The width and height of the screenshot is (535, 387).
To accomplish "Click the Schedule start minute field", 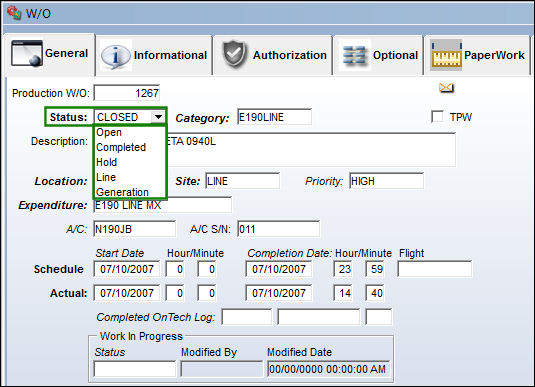I will tap(207, 269).
